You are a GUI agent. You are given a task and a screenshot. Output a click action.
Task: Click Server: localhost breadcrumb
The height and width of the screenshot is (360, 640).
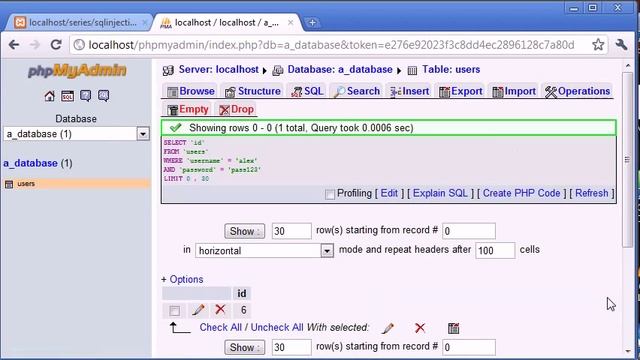pyautogui.click(x=218, y=70)
